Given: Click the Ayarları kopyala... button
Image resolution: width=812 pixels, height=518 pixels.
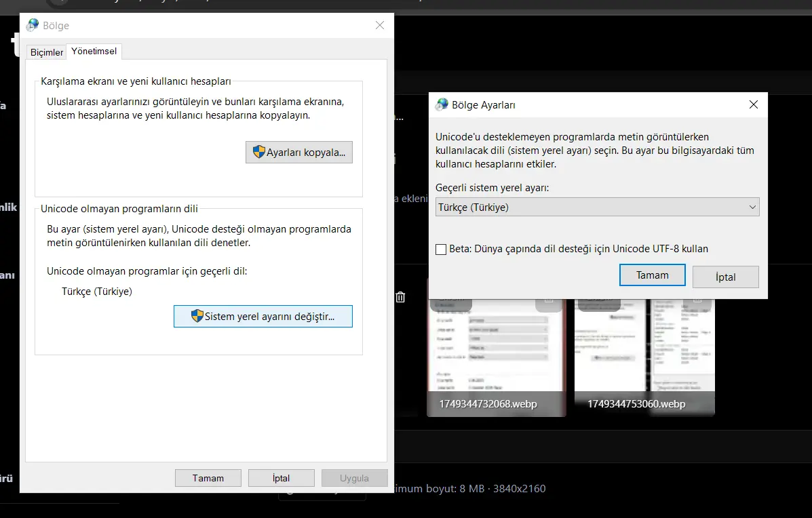Looking at the screenshot, I should (x=298, y=152).
